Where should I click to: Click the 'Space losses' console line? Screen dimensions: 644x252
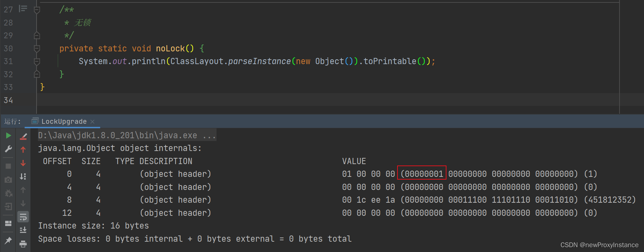pyautogui.click(x=195, y=239)
